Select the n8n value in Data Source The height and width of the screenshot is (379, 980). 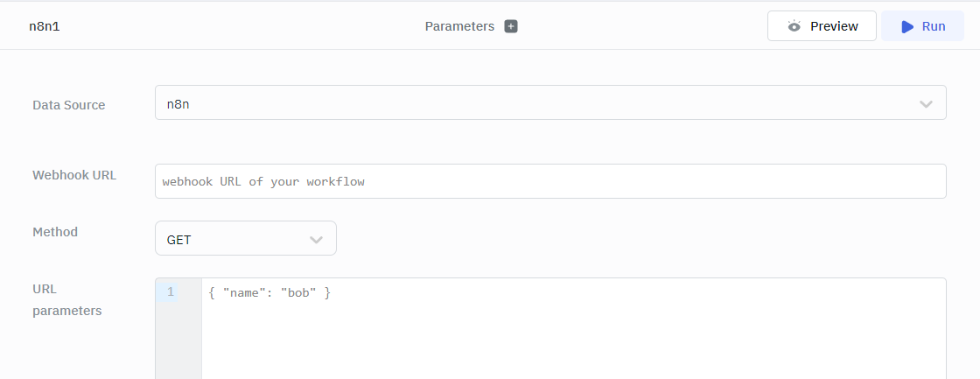[178, 104]
